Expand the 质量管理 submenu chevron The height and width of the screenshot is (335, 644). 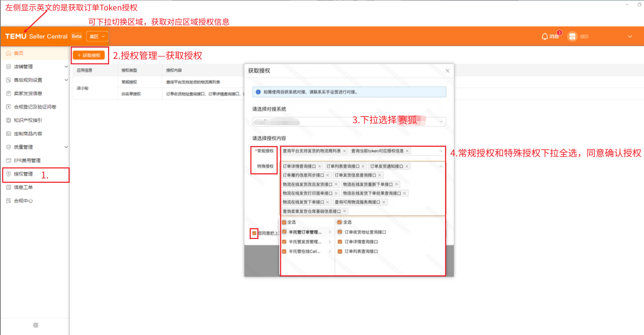click(x=66, y=147)
